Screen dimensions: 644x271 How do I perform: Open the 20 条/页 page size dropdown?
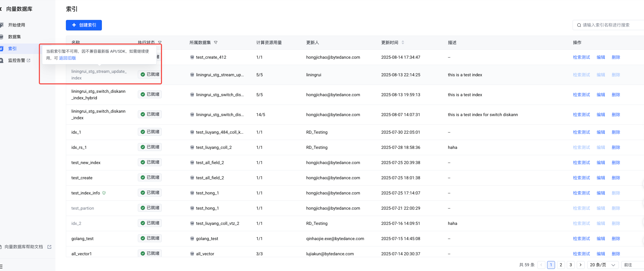coord(603,265)
